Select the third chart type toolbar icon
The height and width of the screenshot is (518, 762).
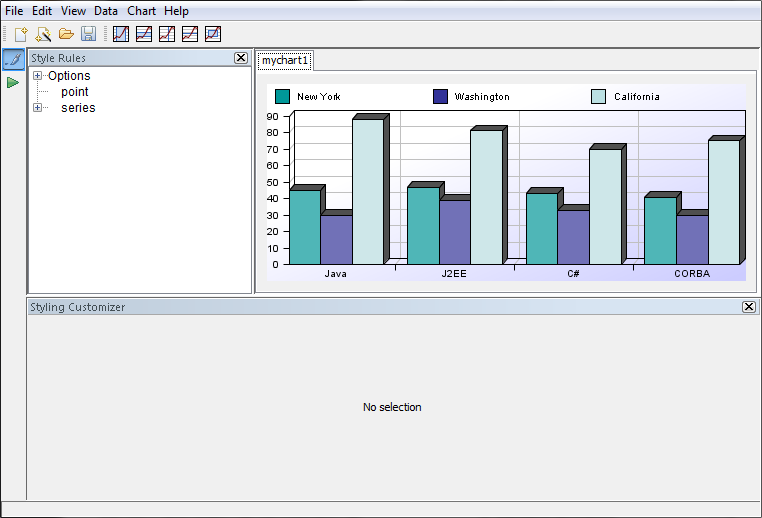tap(167, 34)
